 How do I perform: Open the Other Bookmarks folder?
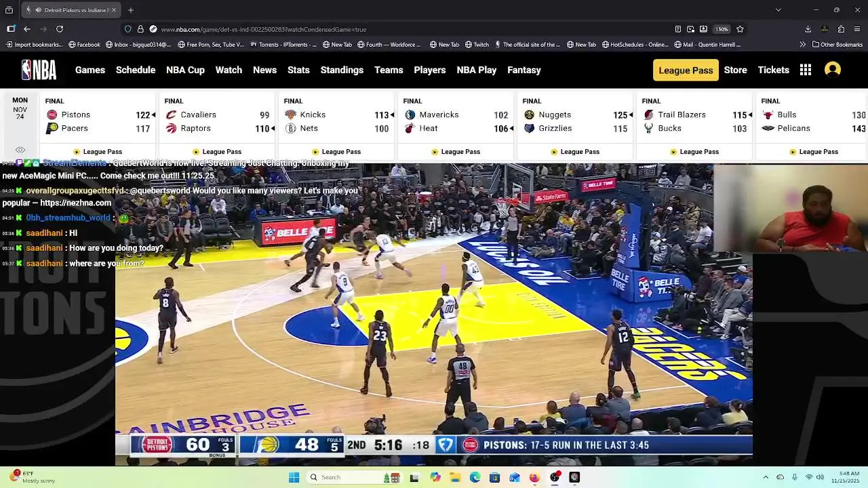837,45
